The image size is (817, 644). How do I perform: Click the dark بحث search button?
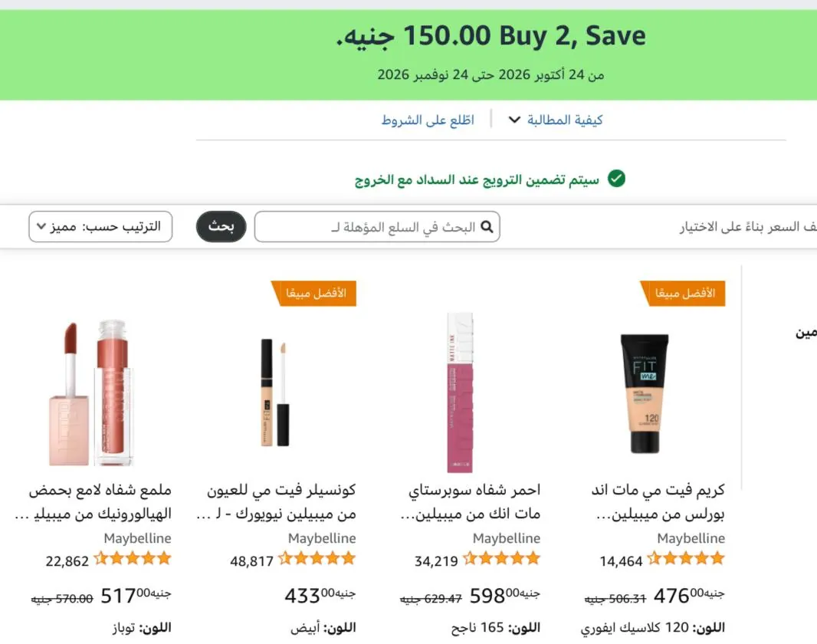(221, 227)
